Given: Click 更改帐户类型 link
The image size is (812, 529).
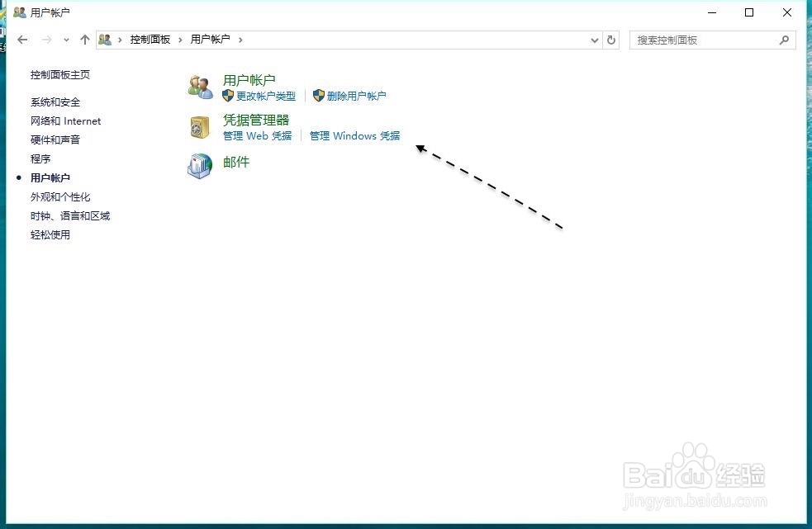Looking at the screenshot, I should point(266,96).
